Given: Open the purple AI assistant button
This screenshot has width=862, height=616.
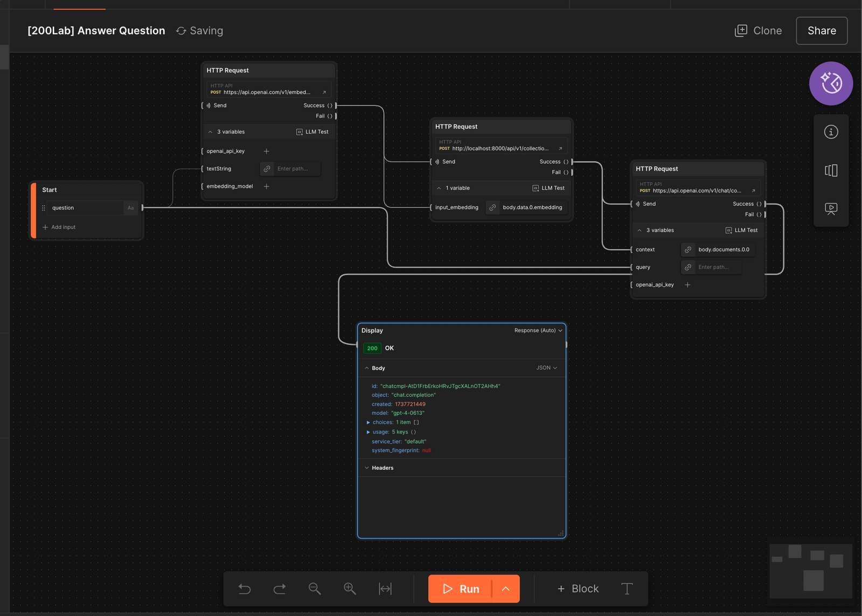Looking at the screenshot, I should (831, 83).
